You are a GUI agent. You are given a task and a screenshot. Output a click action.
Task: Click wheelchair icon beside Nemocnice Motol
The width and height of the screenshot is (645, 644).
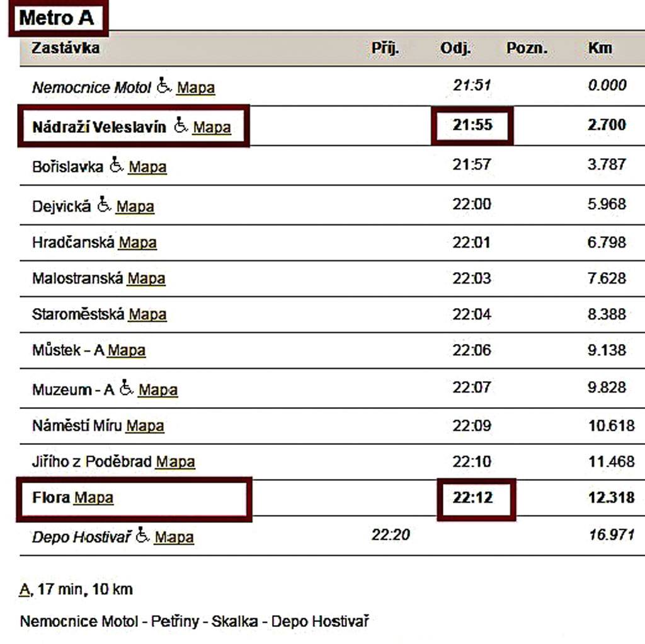click(164, 85)
